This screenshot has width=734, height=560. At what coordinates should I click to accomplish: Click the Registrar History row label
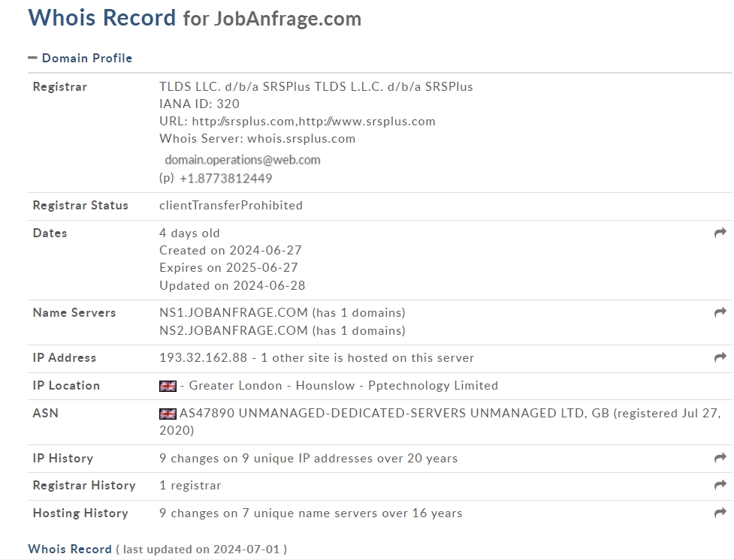coord(84,486)
